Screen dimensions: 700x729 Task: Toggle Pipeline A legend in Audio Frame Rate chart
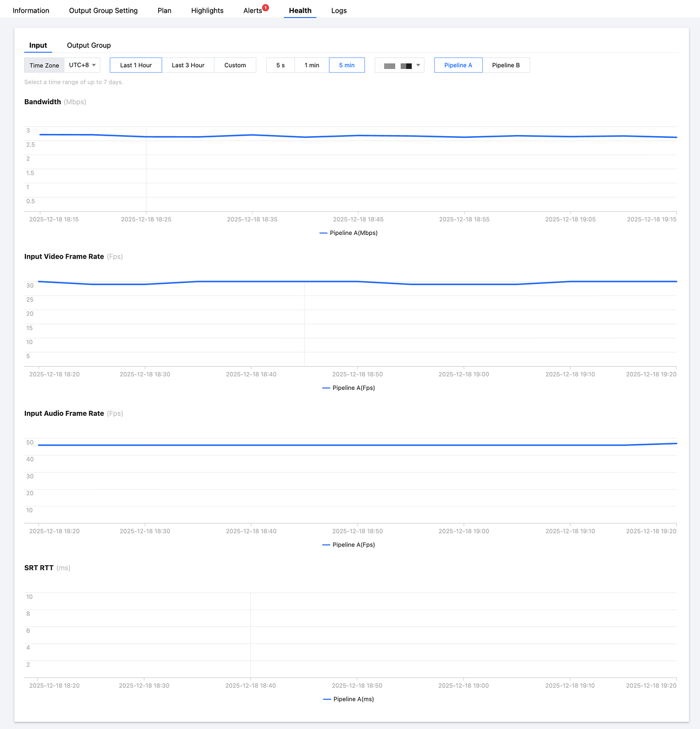pyautogui.click(x=348, y=545)
